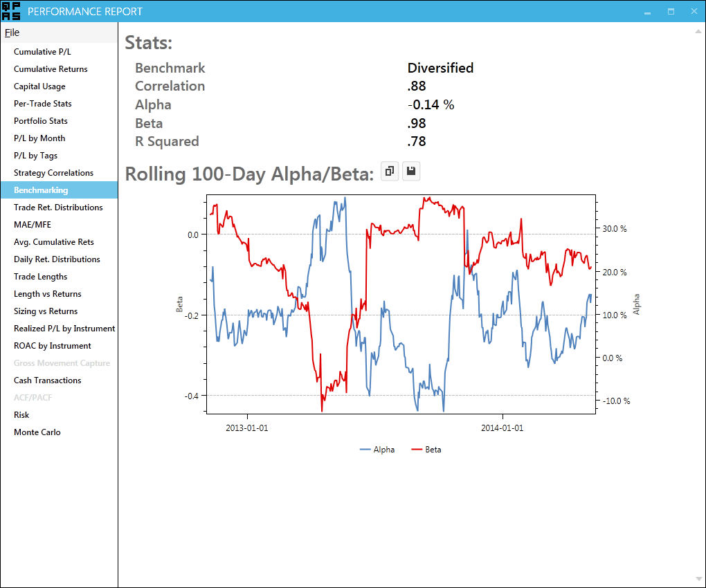Open P/L by Month report
706x588 pixels.
[39, 138]
